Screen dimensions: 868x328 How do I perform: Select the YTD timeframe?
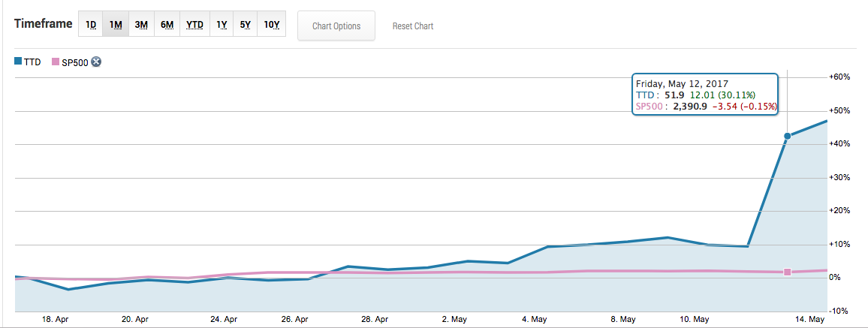(x=194, y=25)
